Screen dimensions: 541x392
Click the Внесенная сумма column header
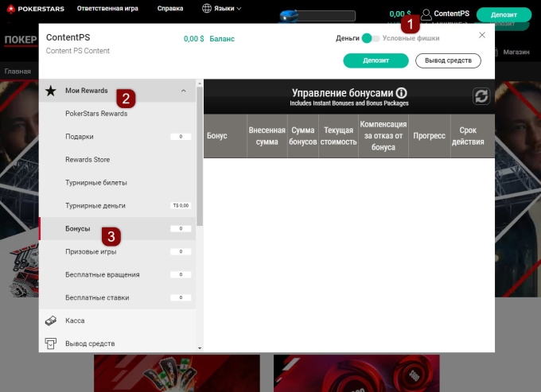pos(267,136)
